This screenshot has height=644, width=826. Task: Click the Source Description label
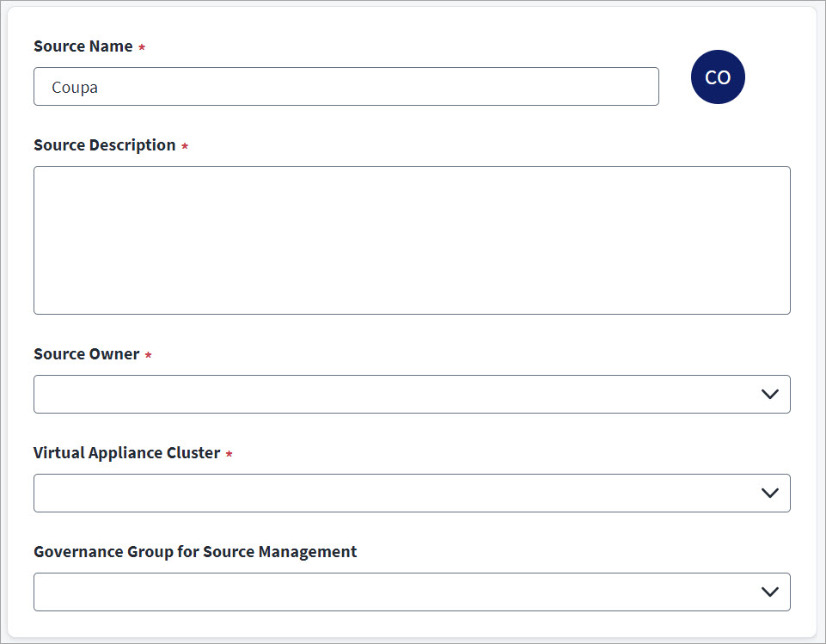[x=105, y=145]
